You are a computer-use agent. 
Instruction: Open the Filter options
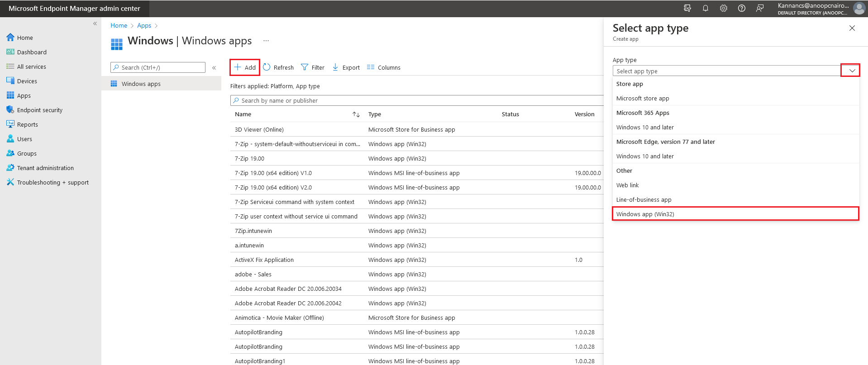[x=313, y=67]
